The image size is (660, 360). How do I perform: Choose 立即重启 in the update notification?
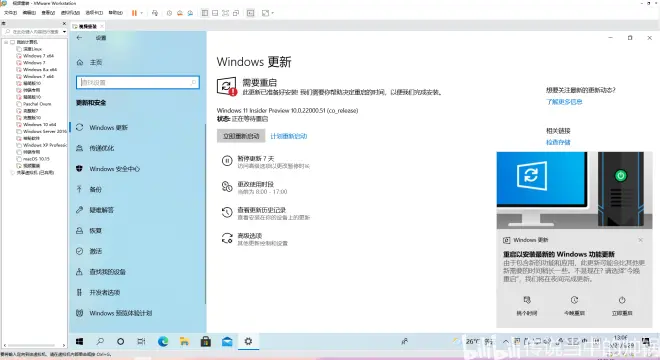click(x=622, y=306)
